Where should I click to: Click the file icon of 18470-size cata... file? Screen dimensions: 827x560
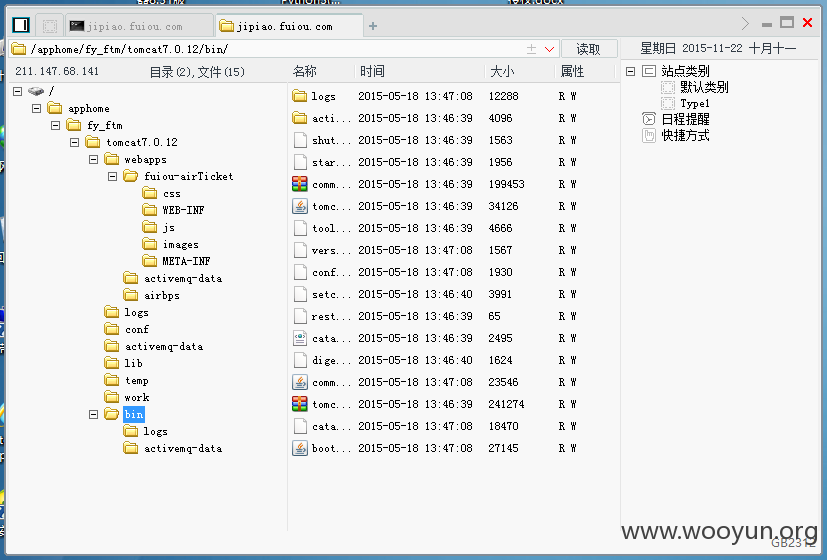[300, 426]
